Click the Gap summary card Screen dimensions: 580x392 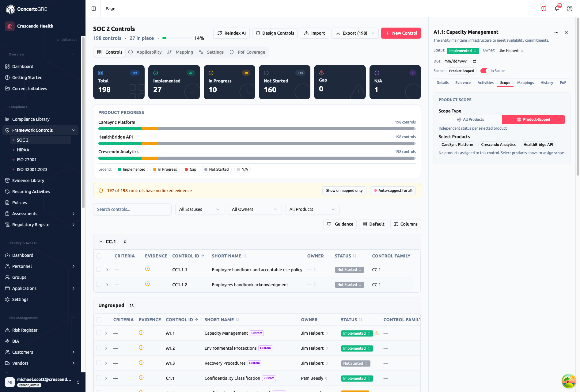340,82
